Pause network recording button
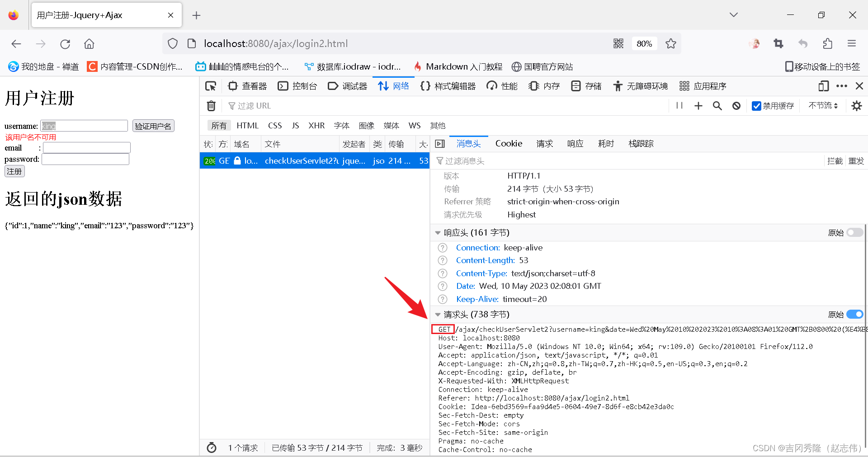The image size is (868, 457). 679,106
